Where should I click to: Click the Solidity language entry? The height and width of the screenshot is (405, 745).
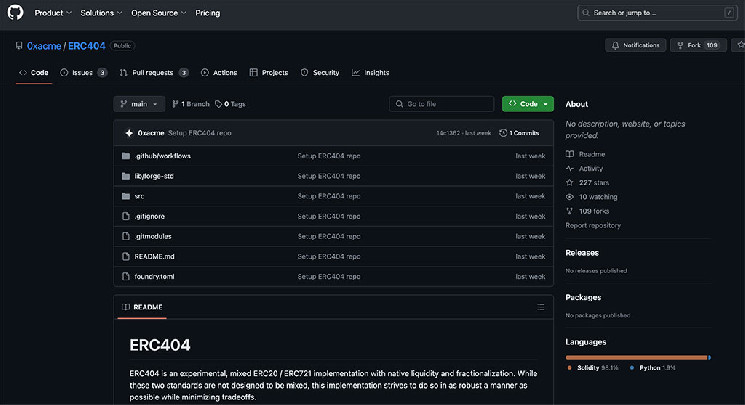(x=593, y=368)
